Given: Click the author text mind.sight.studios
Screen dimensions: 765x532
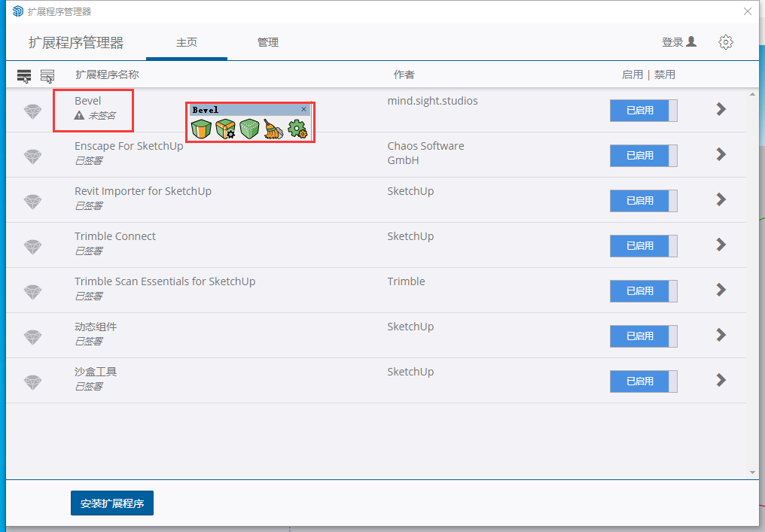Looking at the screenshot, I should 433,101.
